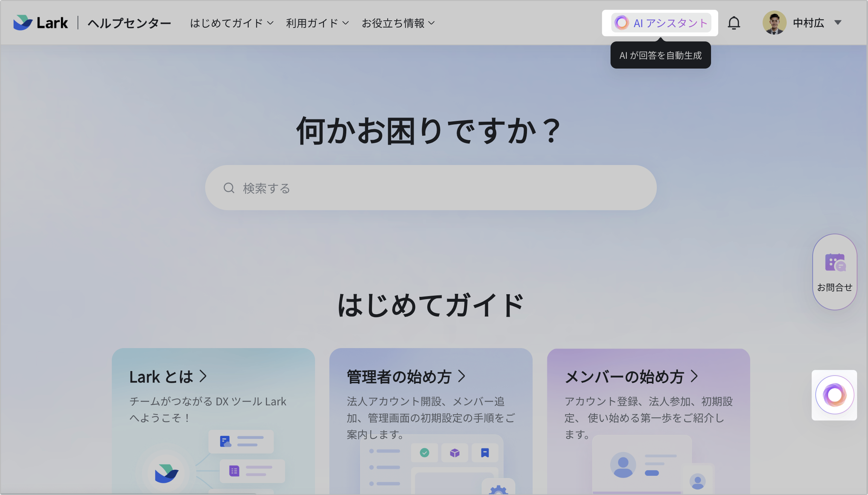Click the お問合せ floating button

(x=834, y=271)
